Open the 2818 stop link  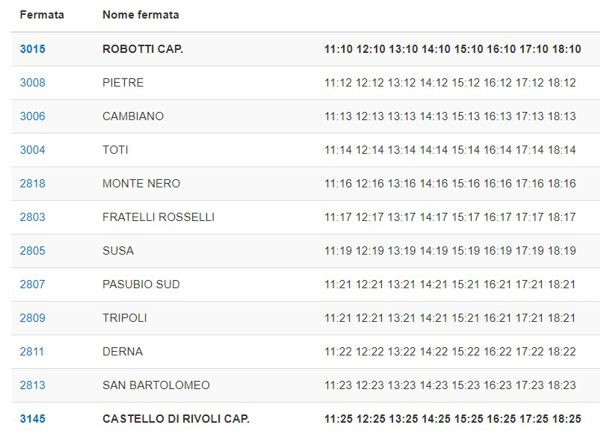[32, 184]
